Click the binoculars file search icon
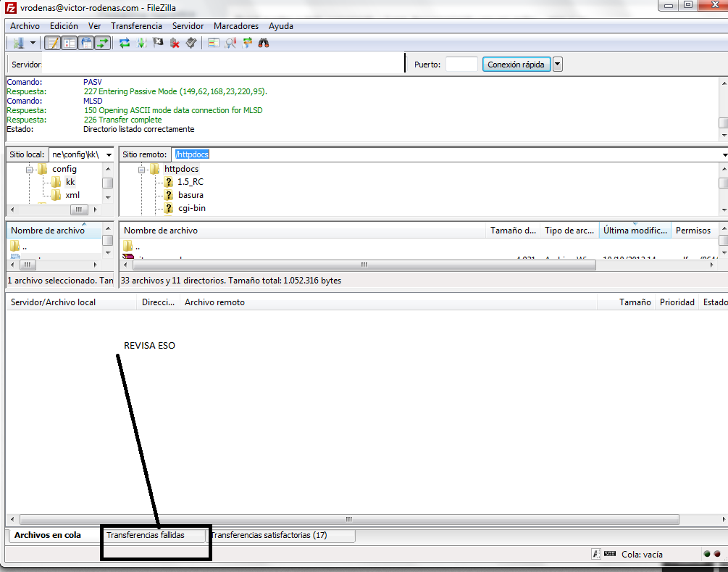Viewport: 728px width, 572px height. point(264,43)
